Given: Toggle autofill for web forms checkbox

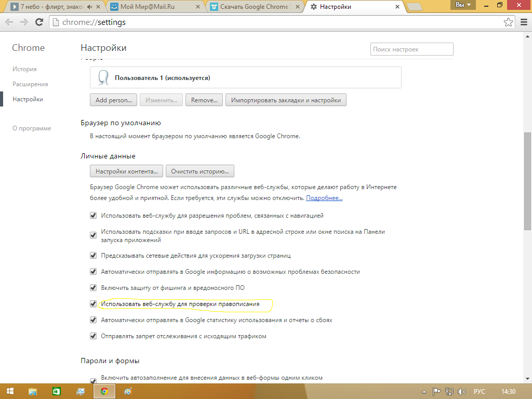Looking at the screenshot, I should (x=94, y=381).
